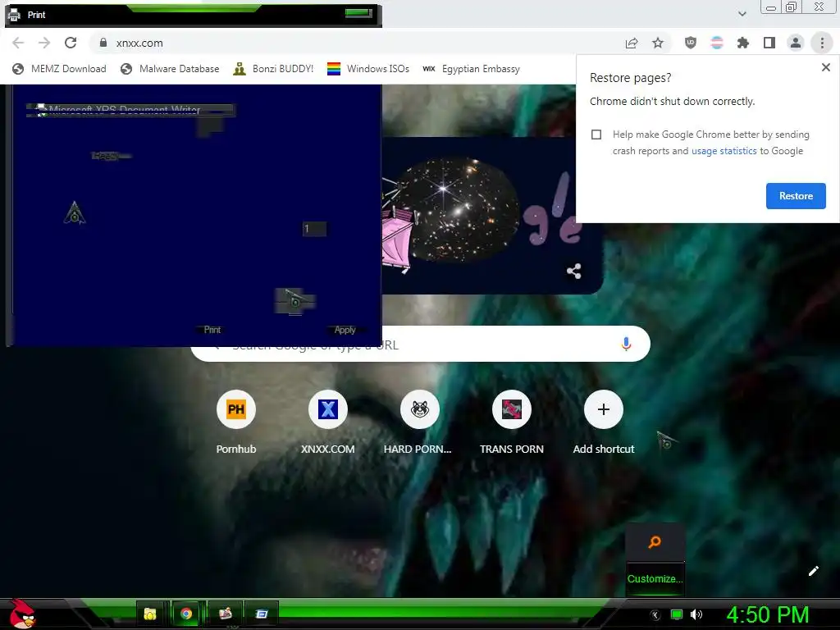Close the Restore pages popup
The image size is (840, 630).
pos(825,67)
